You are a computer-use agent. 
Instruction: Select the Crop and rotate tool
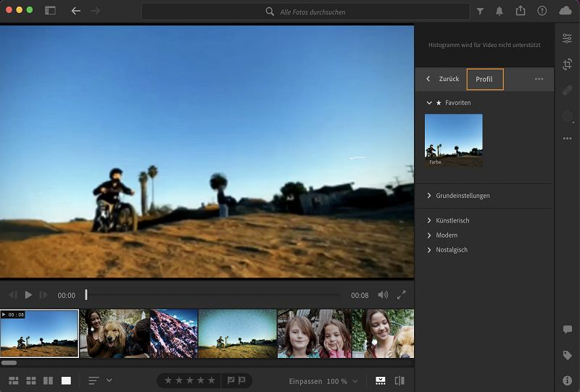[x=567, y=64]
